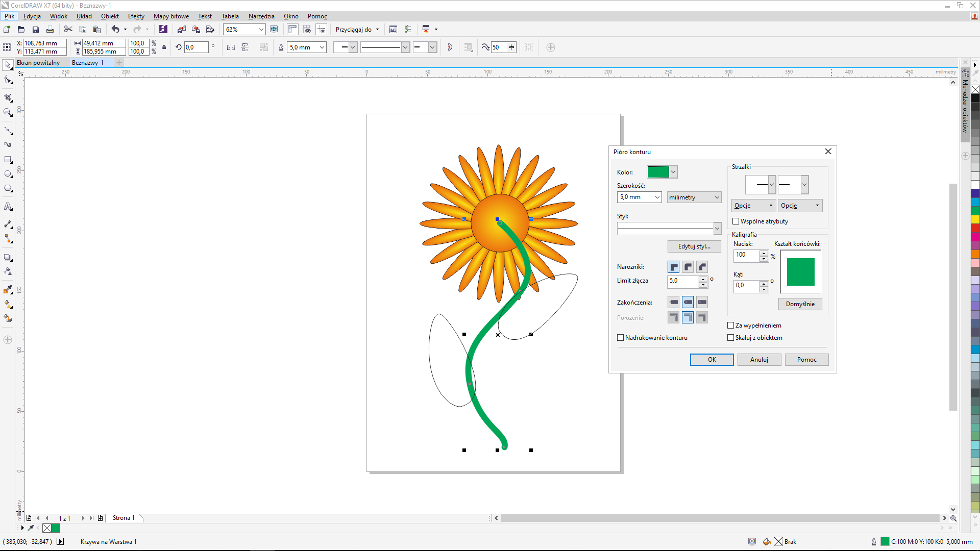980x551 pixels.
Task: Click the Edytuj styl... button
Action: pyautogui.click(x=694, y=246)
